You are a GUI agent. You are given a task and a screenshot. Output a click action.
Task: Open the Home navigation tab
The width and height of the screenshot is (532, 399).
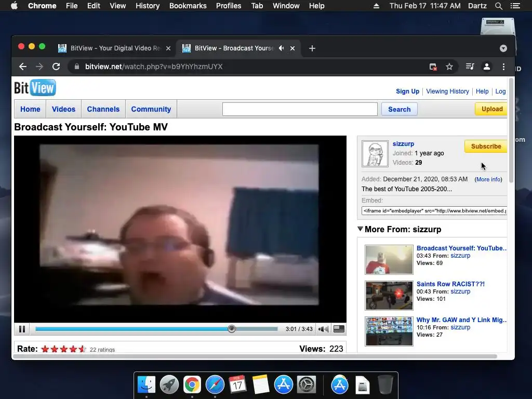(30, 109)
